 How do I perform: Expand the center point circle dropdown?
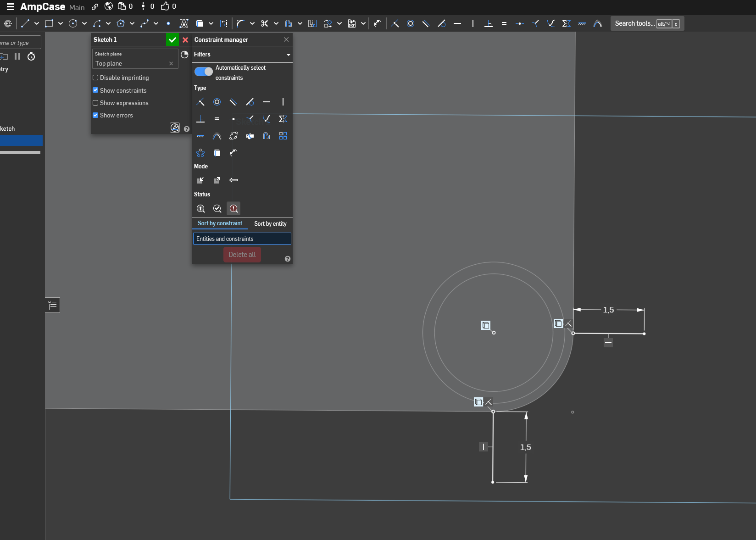point(84,23)
